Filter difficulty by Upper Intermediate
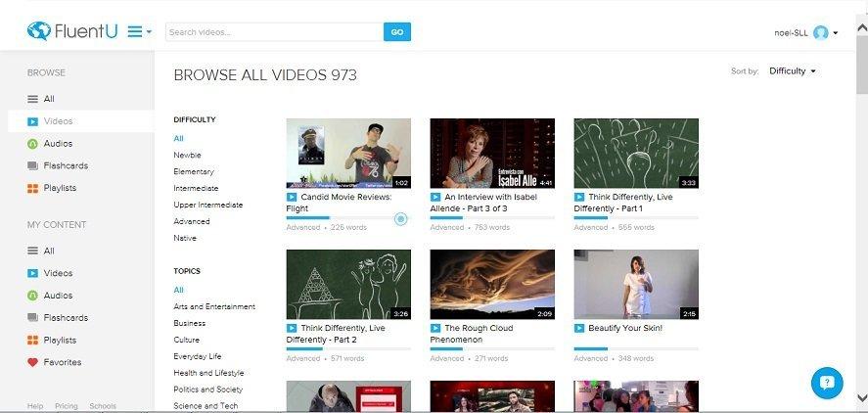The height and width of the screenshot is (413, 868). pos(208,205)
